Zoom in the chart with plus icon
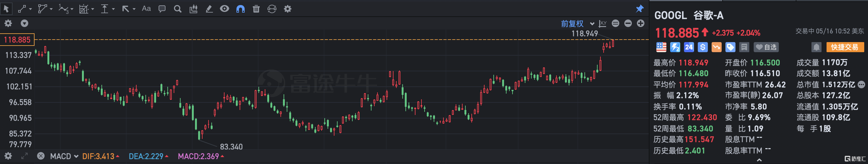 point(641,23)
